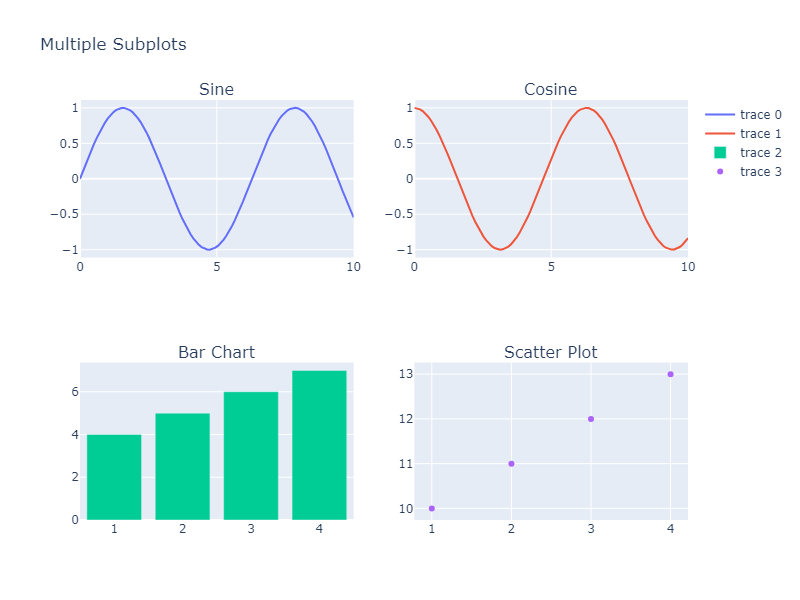800x600 pixels.
Task: Hide trace 3 via legend label
Action: (x=760, y=172)
